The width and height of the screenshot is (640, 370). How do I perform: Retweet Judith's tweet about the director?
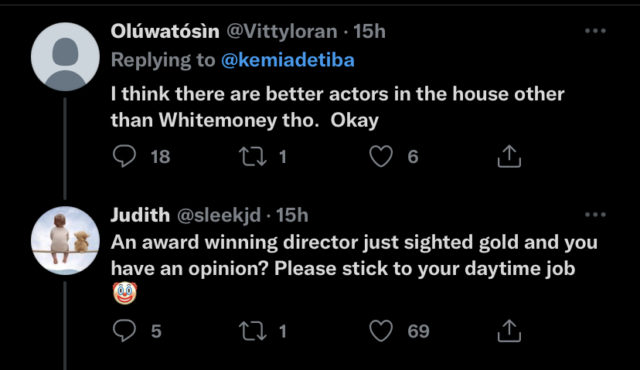pos(253,331)
